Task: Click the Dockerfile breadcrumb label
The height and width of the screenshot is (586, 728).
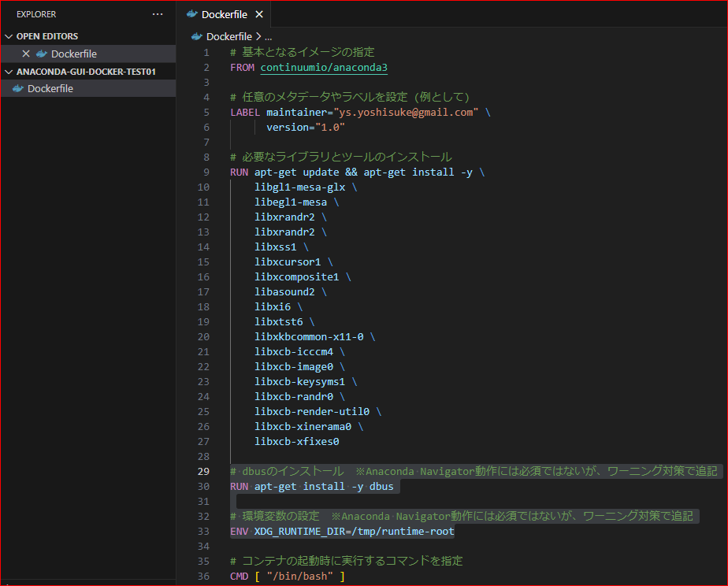Action: click(228, 36)
